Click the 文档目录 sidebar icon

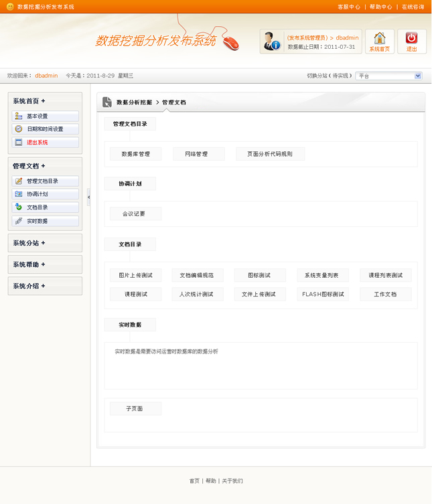(x=19, y=207)
